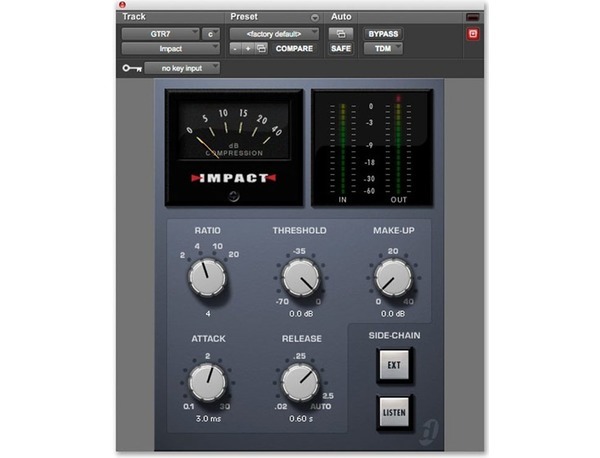600x458 pixels.
Task: Click the IMPACT logo
Action: tap(233, 178)
